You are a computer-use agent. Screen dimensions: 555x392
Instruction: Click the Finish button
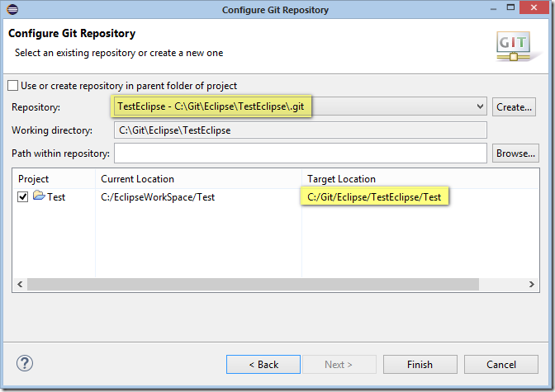coord(420,365)
